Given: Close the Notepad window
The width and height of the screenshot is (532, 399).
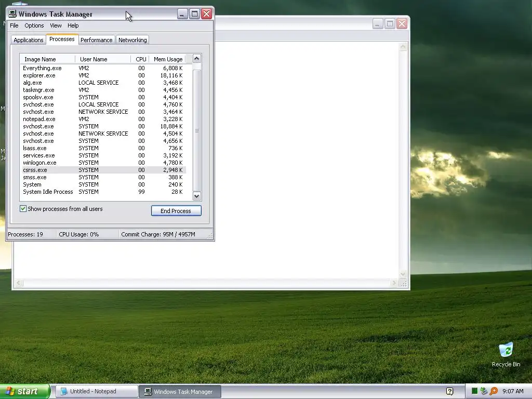Looking at the screenshot, I should pos(402,24).
